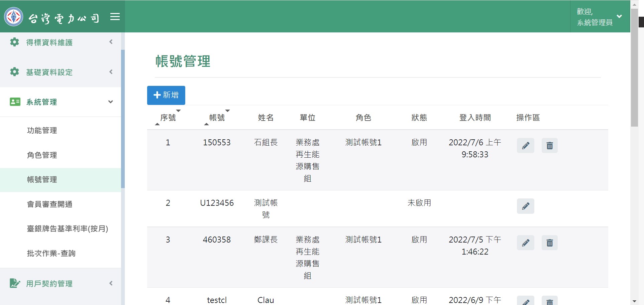The width and height of the screenshot is (644, 305).
Task: Expand the 得標資料維護 menu chevron
Action: (x=111, y=42)
